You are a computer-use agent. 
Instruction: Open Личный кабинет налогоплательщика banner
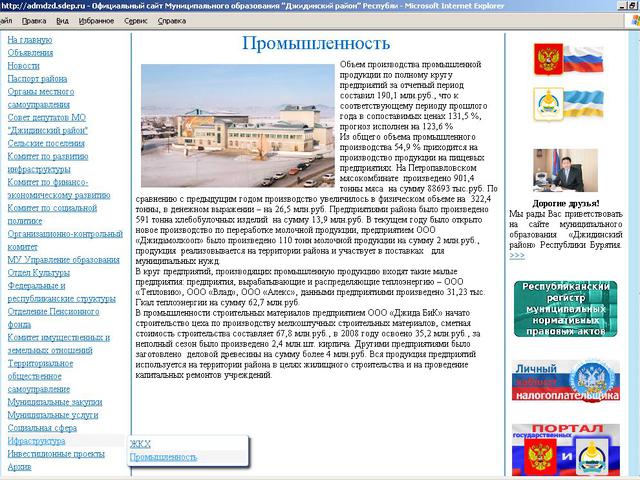(566, 380)
